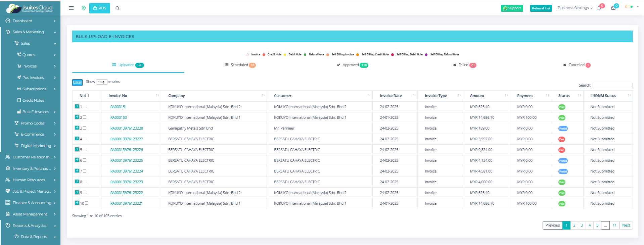Click the Paid status badge in row 1
This screenshot has height=245, width=644.
tap(562, 107)
